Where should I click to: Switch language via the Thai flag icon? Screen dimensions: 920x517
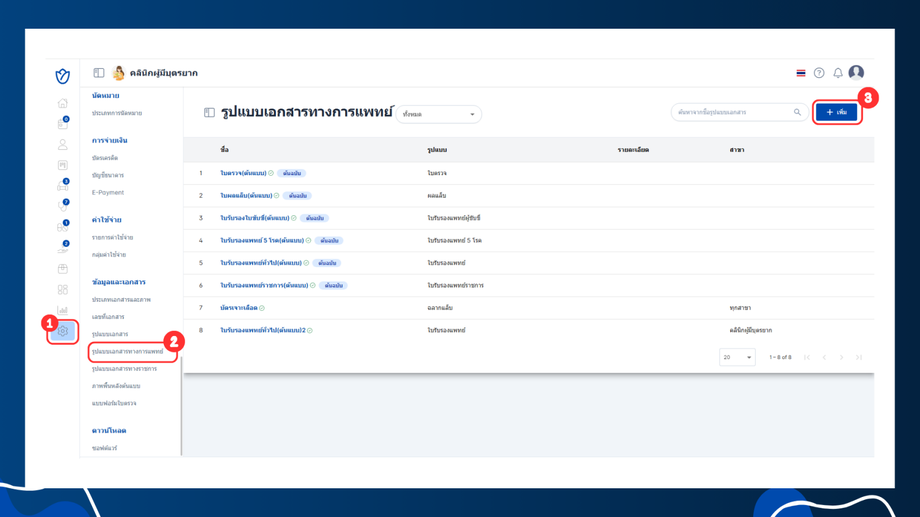[x=801, y=73]
